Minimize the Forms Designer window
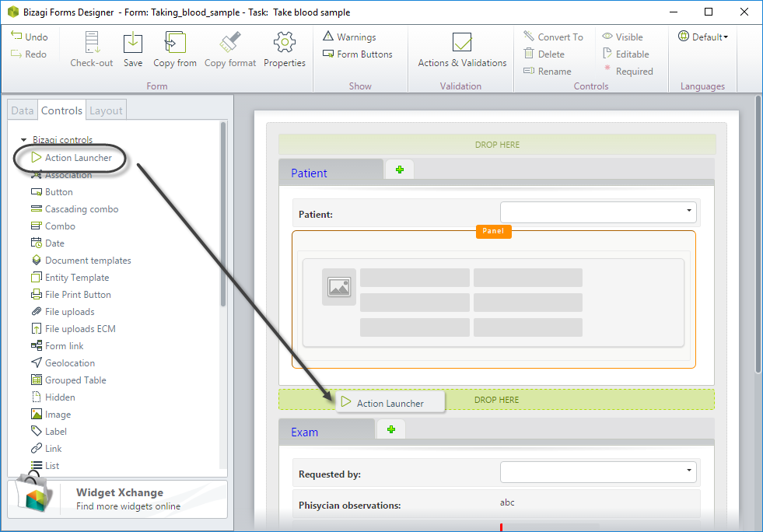Image resolution: width=763 pixels, height=532 pixels. coord(674,12)
